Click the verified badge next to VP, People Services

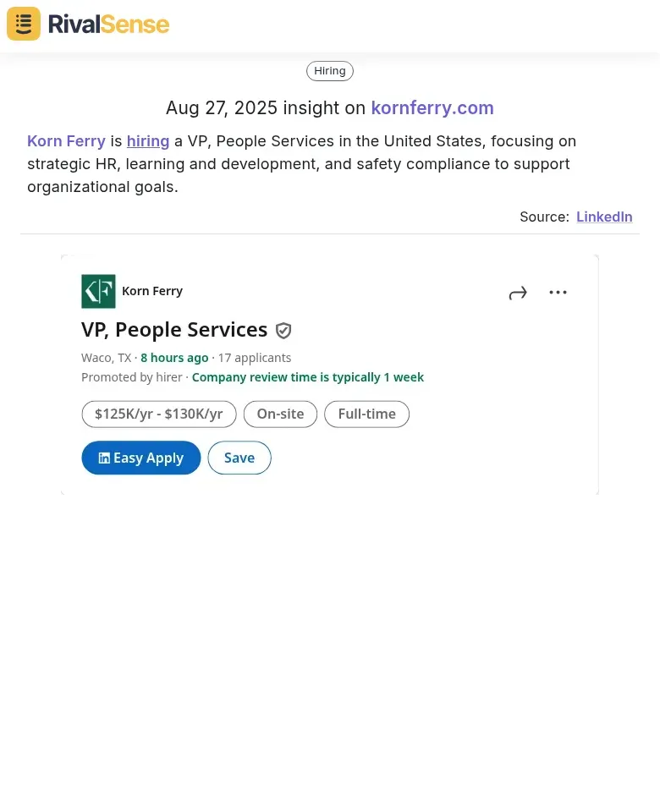point(283,330)
